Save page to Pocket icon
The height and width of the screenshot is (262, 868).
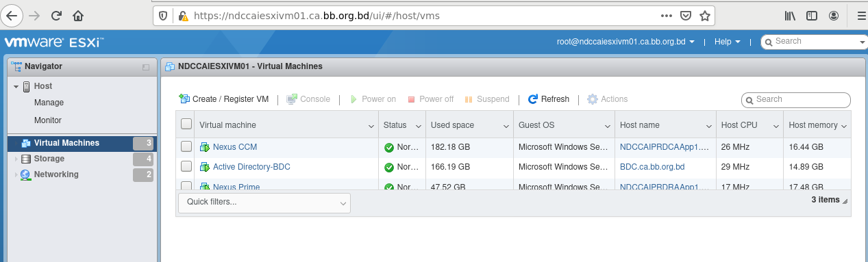pos(686,15)
